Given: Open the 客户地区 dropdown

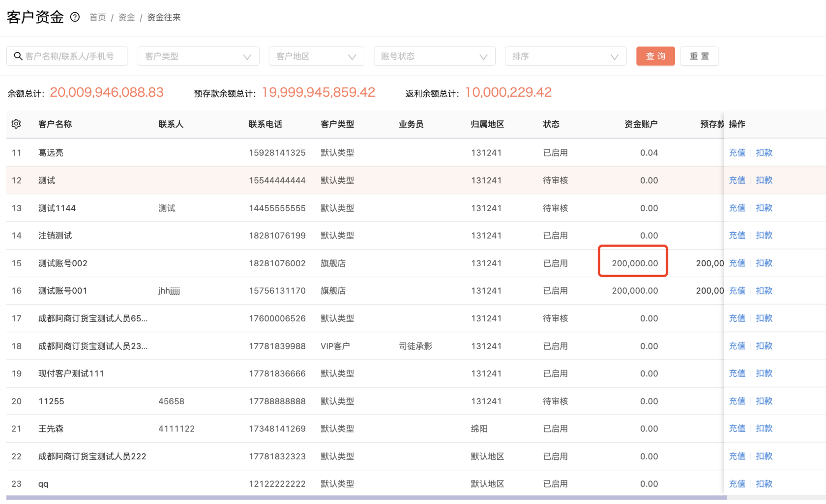Looking at the screenshot, I should pos(316,56).
